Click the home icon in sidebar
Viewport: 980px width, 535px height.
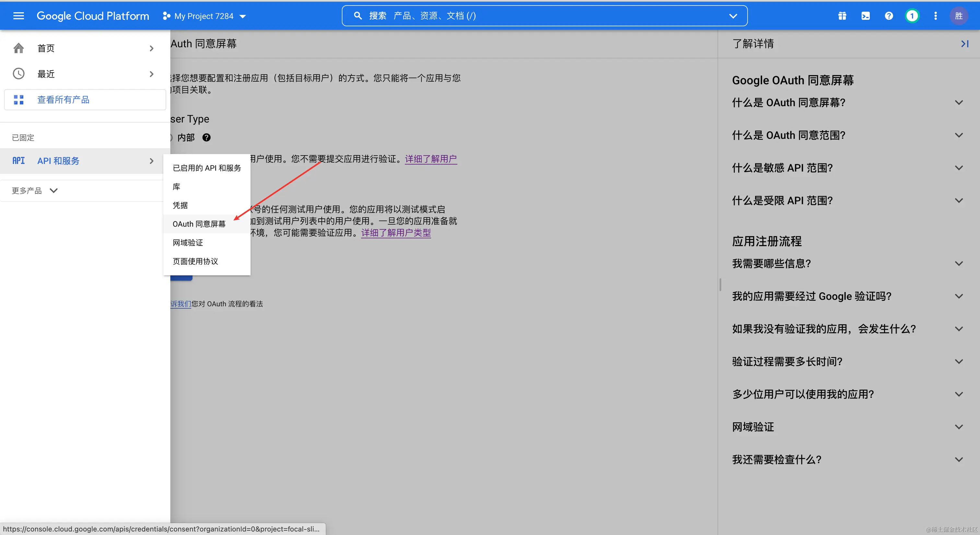tap(18, 48)
